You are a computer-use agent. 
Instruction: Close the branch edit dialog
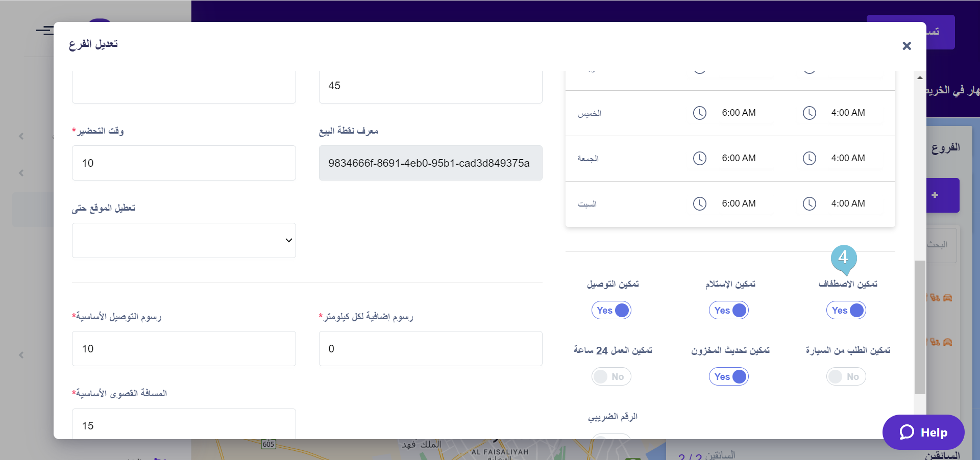click(x=906, y=46)
